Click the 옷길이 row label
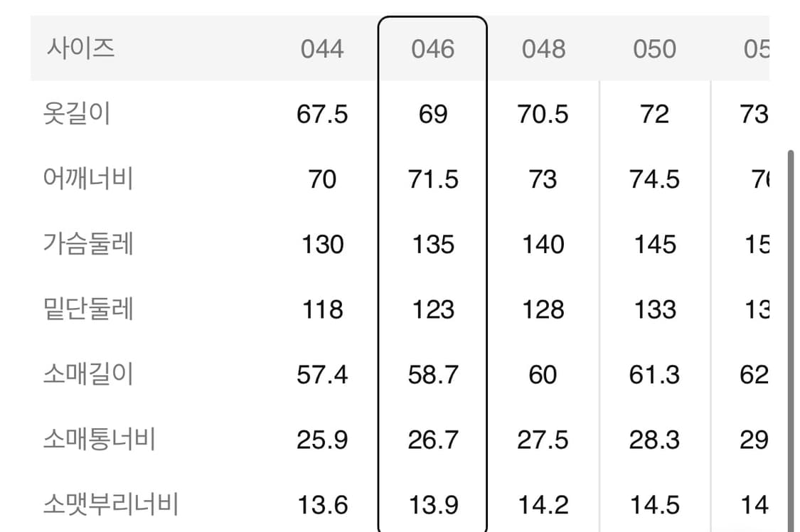 coord(77,114)
